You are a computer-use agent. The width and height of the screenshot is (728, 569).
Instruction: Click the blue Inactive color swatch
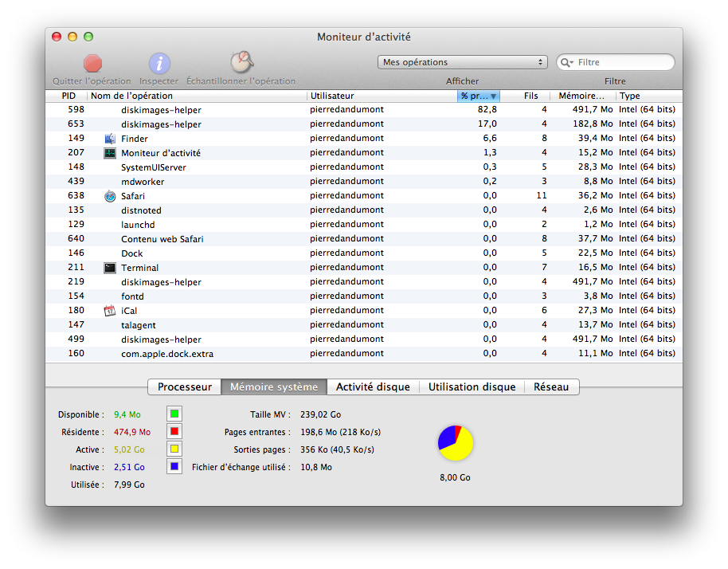(x=174, y=466)
